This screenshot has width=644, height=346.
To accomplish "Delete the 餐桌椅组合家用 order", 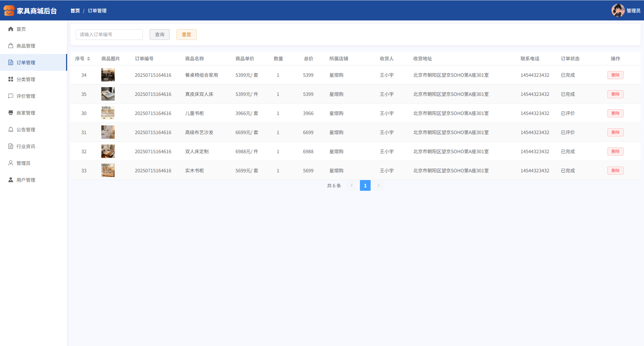I will [615, 75].
